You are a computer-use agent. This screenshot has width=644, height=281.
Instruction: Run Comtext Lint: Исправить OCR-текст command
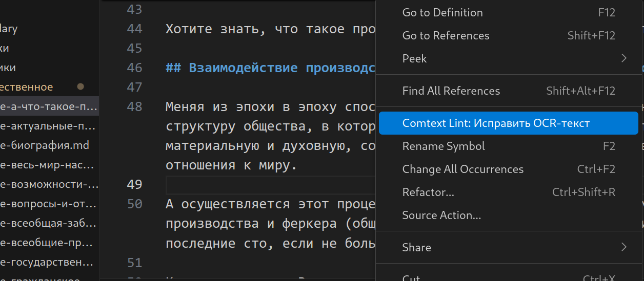click(x=496, y=123)
